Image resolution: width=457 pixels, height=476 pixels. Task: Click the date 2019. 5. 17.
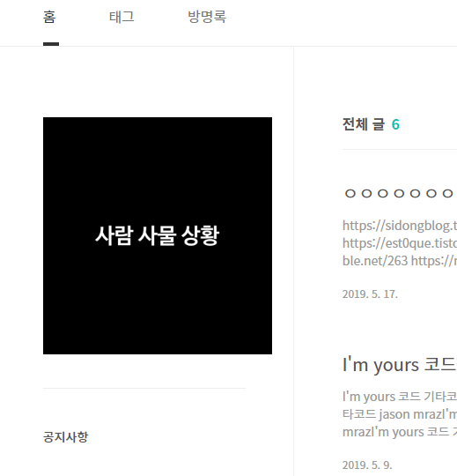pos(370,294)
